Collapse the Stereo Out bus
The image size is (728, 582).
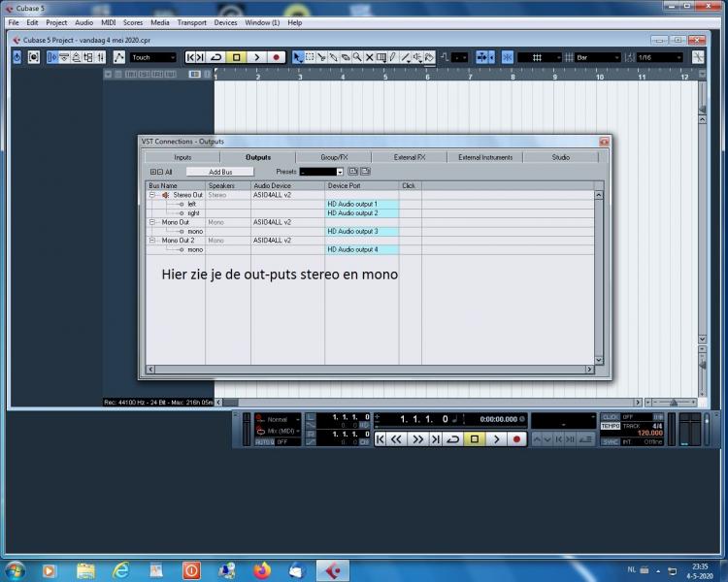coord(151,195)
